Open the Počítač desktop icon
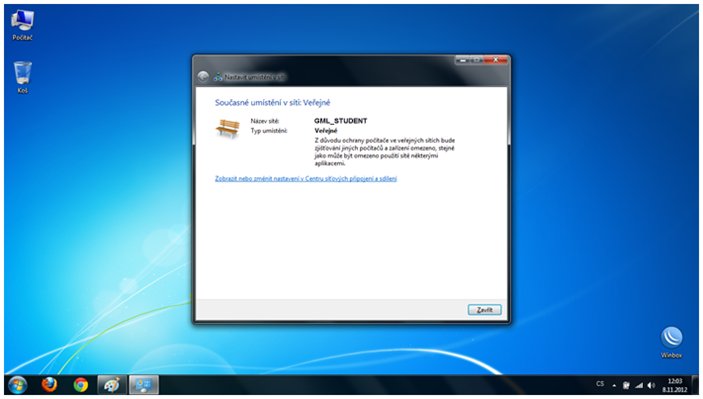 [x=22, y=25]
